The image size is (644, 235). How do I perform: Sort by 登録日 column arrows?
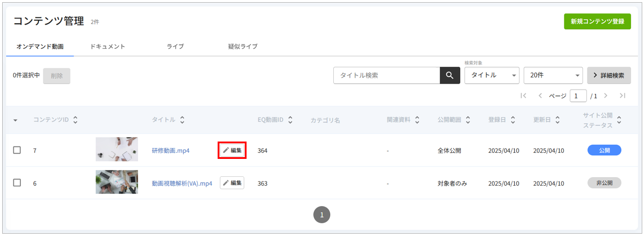(513, 120)
